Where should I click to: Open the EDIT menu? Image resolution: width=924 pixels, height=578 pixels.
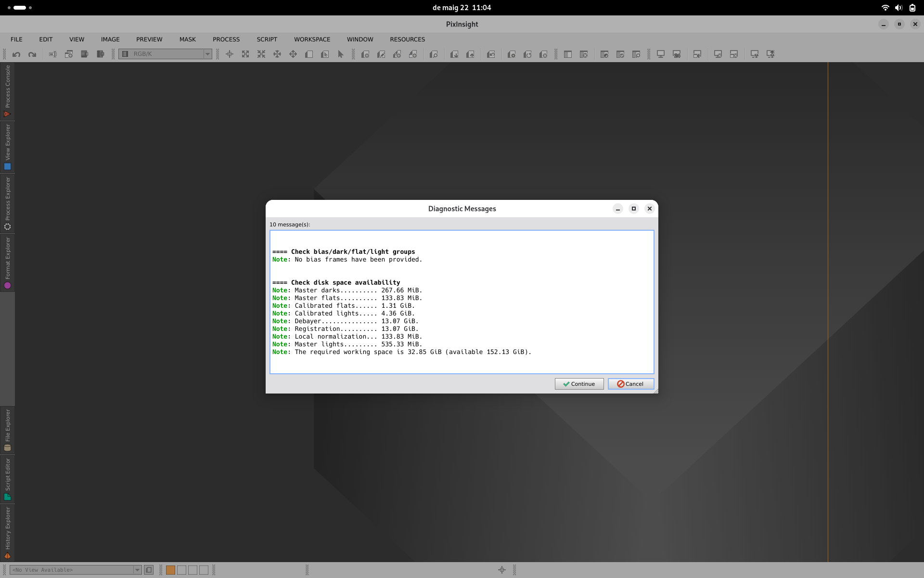click(46, 39)
